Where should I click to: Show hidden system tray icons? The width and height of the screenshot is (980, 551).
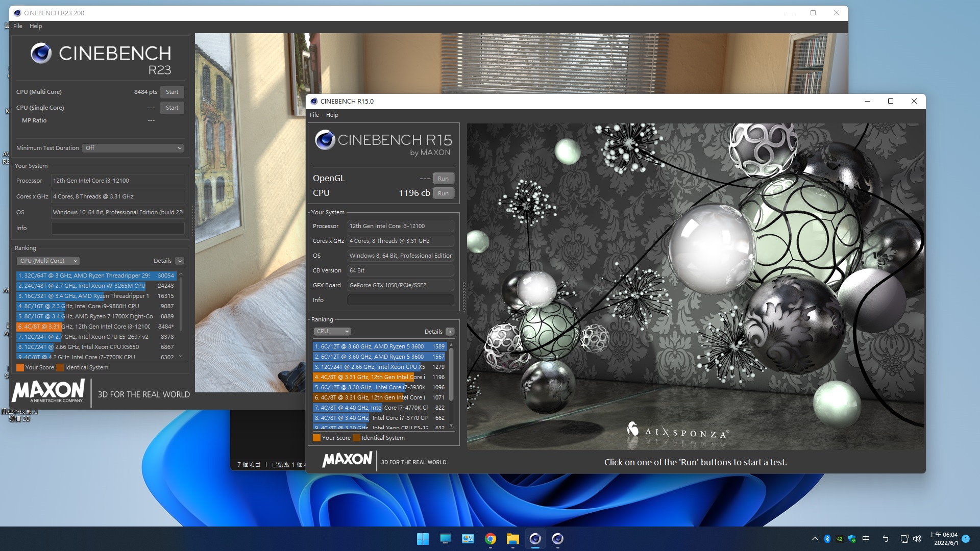(815, 539)
